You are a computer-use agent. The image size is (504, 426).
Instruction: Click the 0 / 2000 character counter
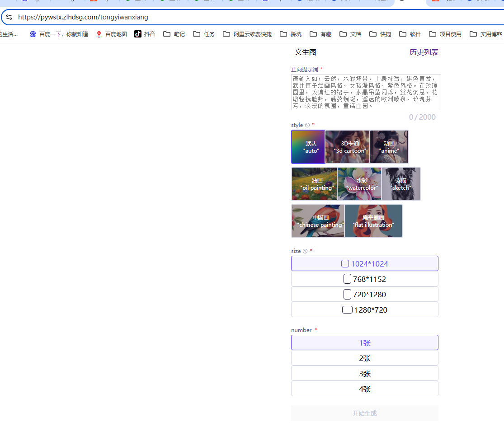(x=422, y=117)
